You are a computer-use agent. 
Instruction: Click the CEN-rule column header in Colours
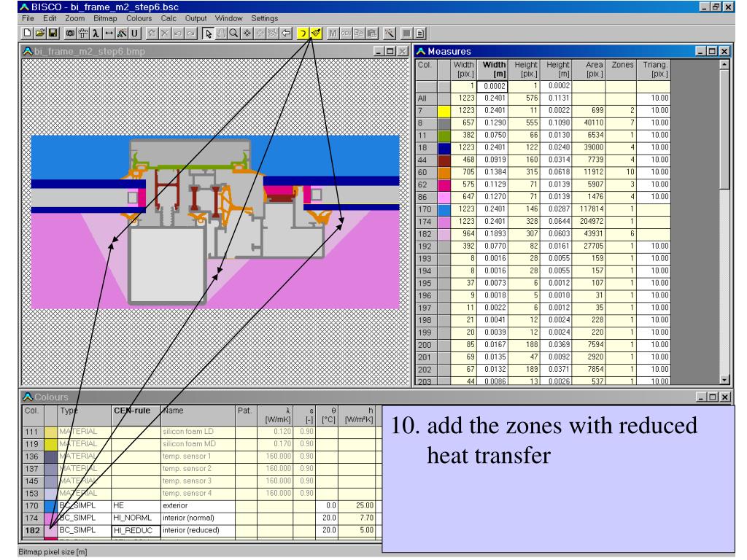point(136,415)
